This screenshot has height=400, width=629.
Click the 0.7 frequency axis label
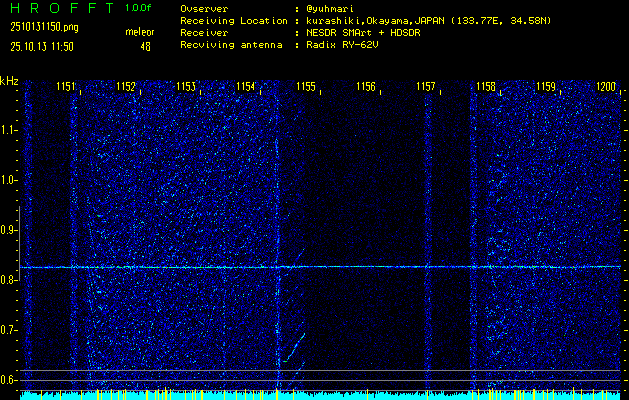point(8,330)
